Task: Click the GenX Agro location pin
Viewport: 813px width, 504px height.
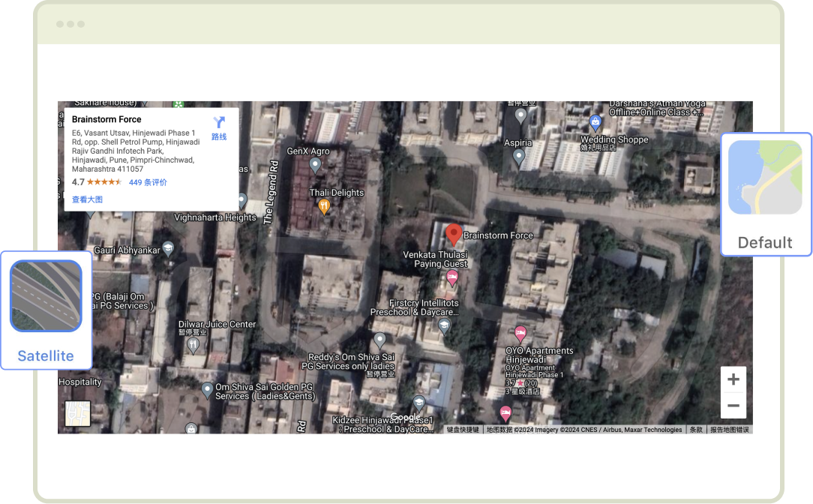Action: click(315, 166)
